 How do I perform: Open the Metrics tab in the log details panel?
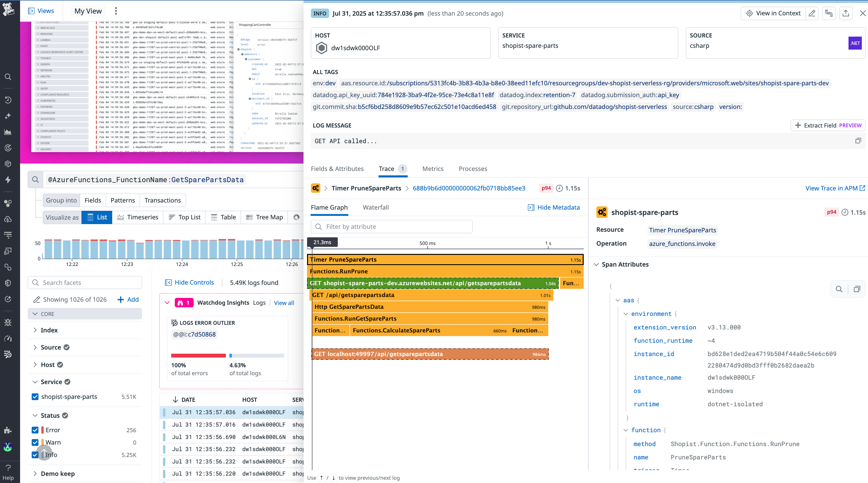point(433,169)
